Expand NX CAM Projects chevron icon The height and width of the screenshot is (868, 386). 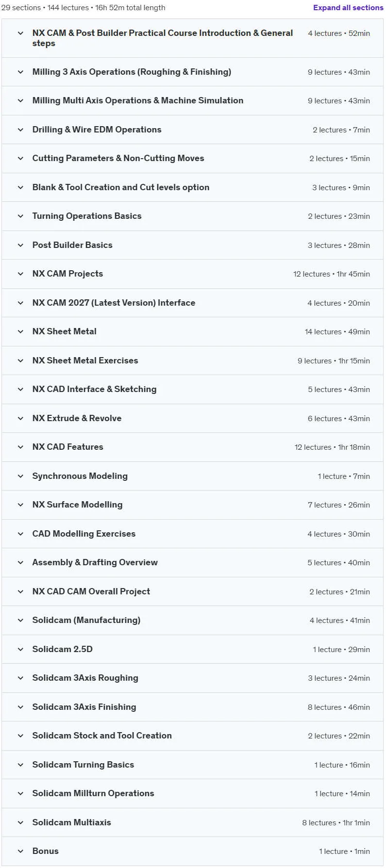20,274
